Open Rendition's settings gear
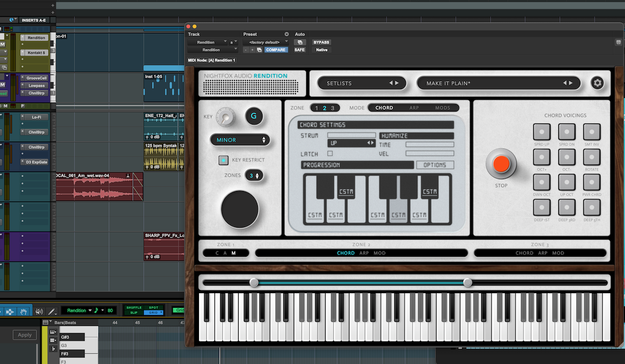 tap(597, 83)
